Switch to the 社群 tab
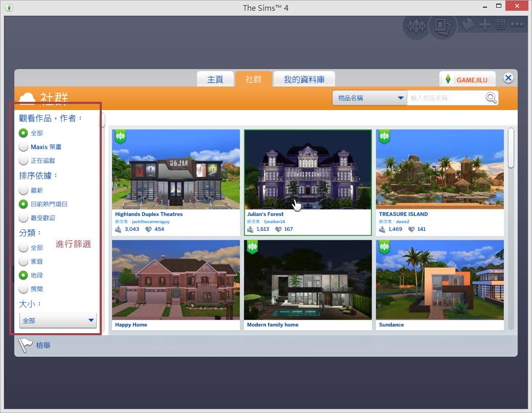Viewport: 532px width, 413px height. 253,79
